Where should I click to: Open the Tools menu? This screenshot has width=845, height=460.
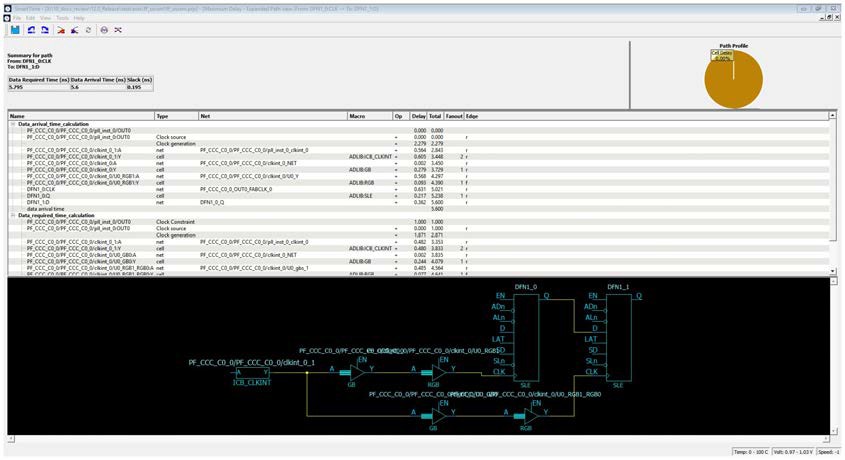tap(62, 18)
